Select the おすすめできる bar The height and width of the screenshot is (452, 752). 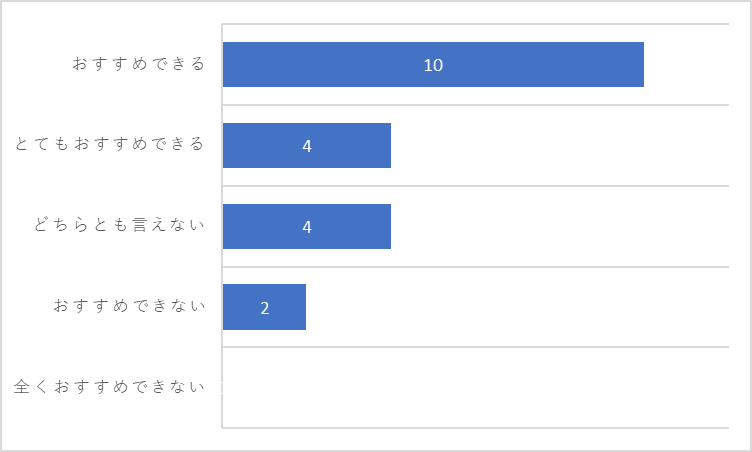pos(433,64)
